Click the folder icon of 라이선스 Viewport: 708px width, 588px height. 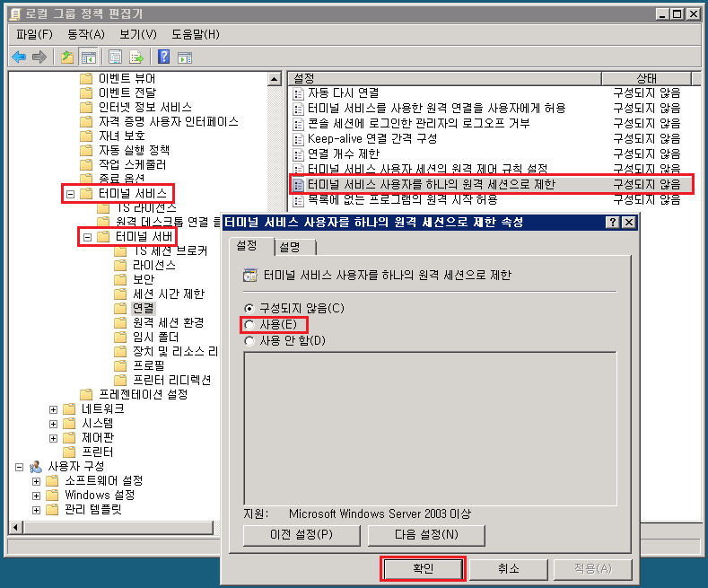pyautogui.click(x=120, y=265)
